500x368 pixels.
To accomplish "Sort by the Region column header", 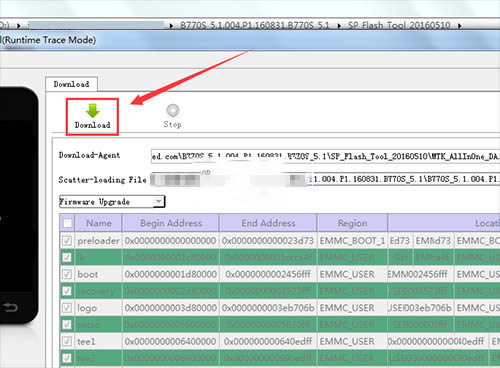I will 352,223.
